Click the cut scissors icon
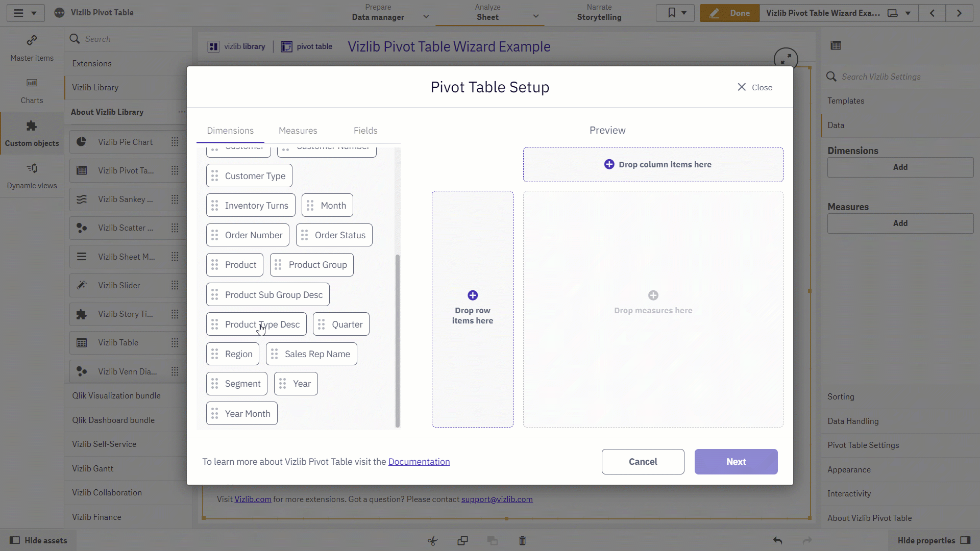The height and width of the screenshot is (551, 980). click(433, 540)
